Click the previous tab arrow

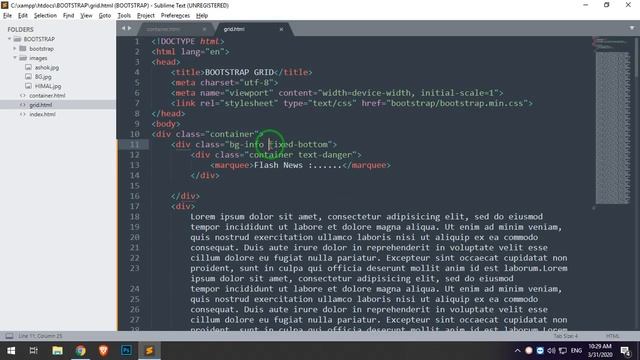124,28
